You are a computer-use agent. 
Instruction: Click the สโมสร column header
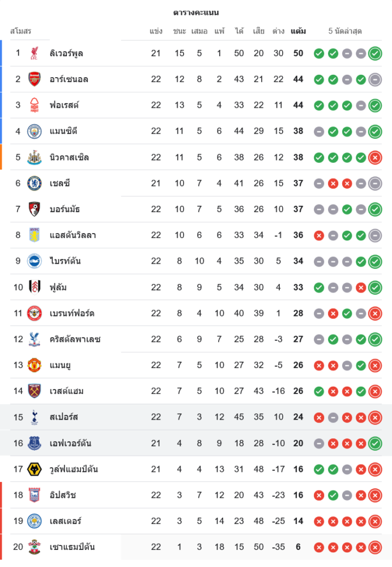[x=20, y=31]
